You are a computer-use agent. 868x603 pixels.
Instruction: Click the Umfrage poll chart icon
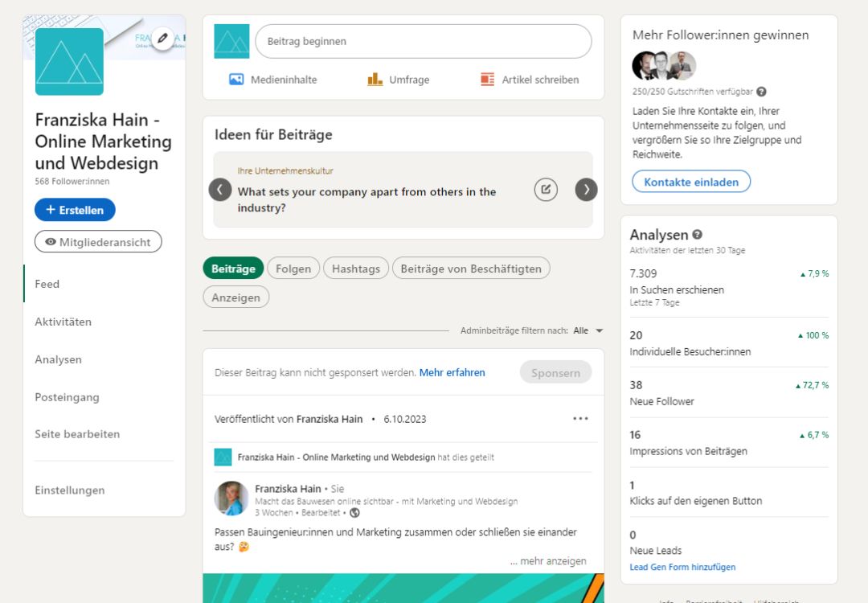375,79
